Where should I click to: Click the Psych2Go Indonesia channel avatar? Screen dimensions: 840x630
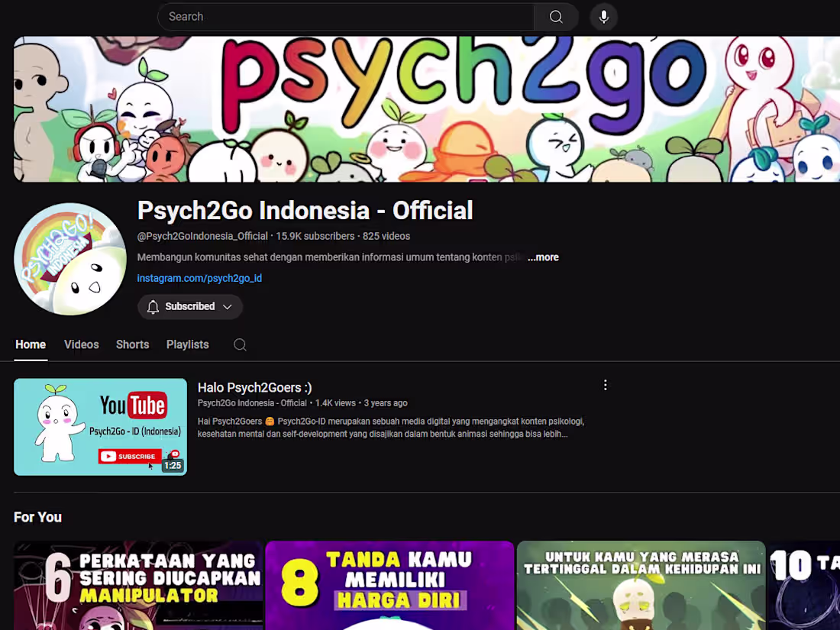pyautogui.click(x=69, y=258)
